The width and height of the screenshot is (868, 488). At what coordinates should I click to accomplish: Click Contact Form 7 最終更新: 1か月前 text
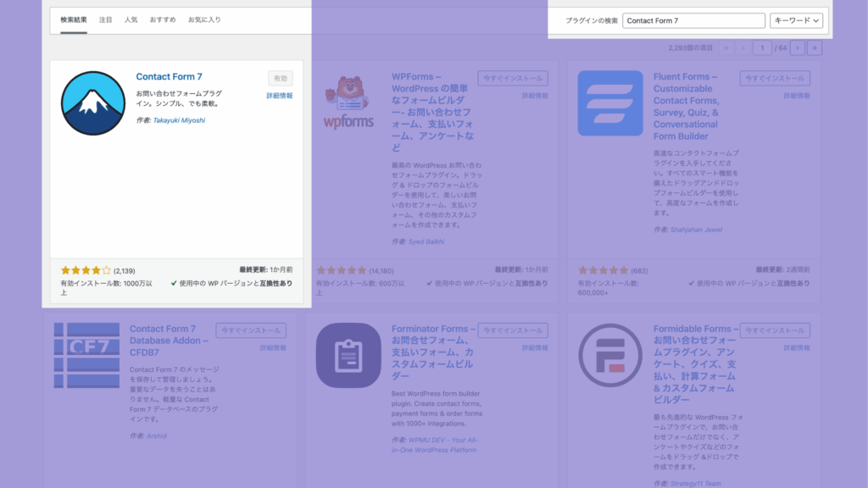point(265,270)
